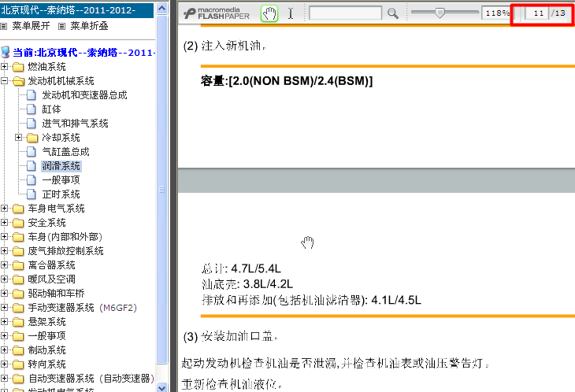Click 菜单展开 to expand all menus

click(31, 26)
